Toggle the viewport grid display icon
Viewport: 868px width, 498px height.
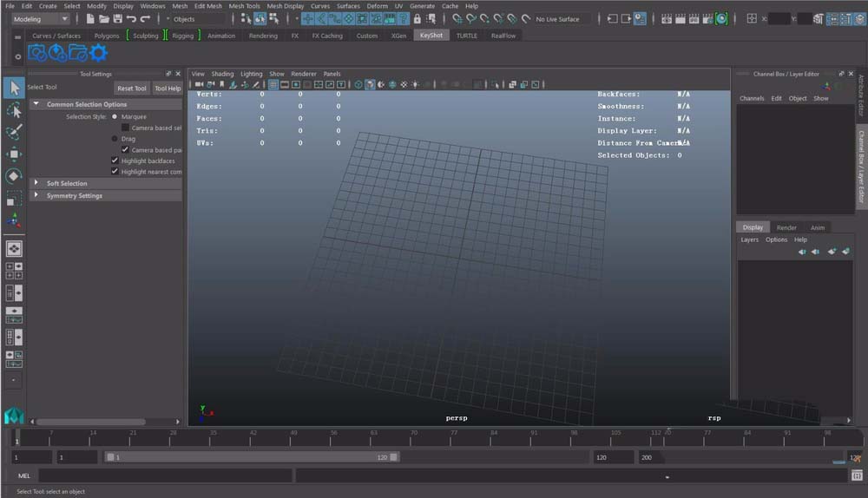273,84
